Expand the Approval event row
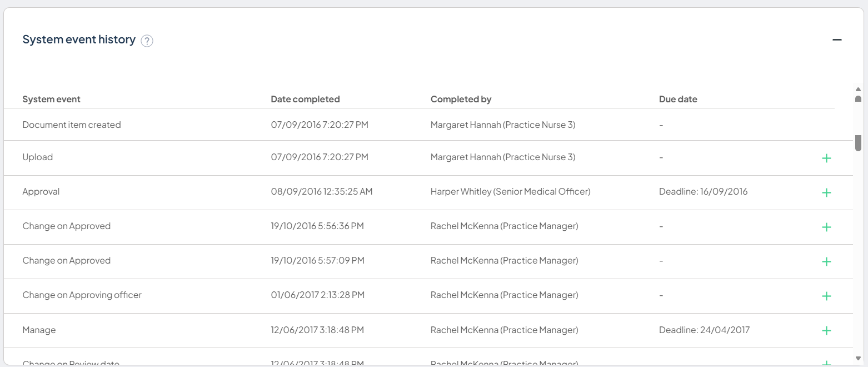Image resolution: width=868 pixels, height=367 pixels. (826, 193)
